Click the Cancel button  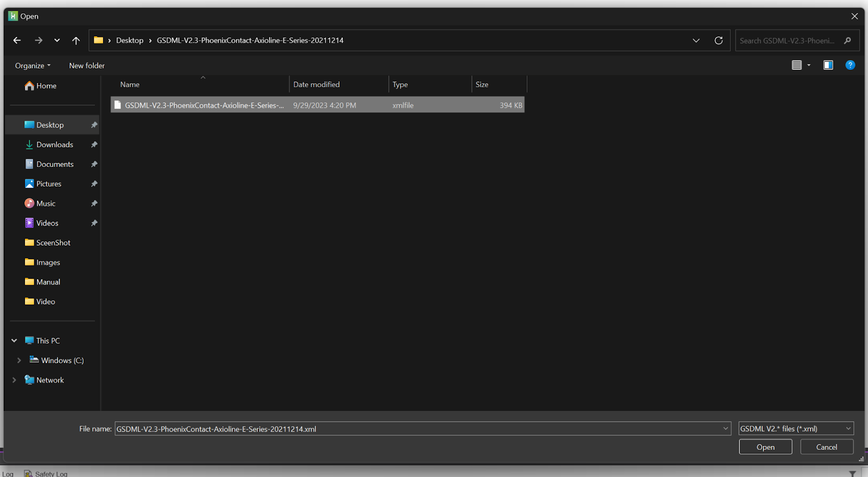coord(827,447)
